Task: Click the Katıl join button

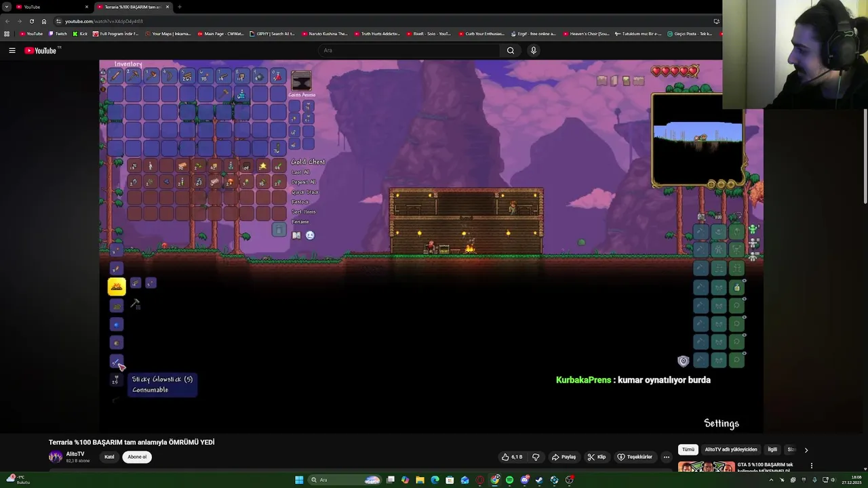Action: pyautogui.click(x=109, y=457)
